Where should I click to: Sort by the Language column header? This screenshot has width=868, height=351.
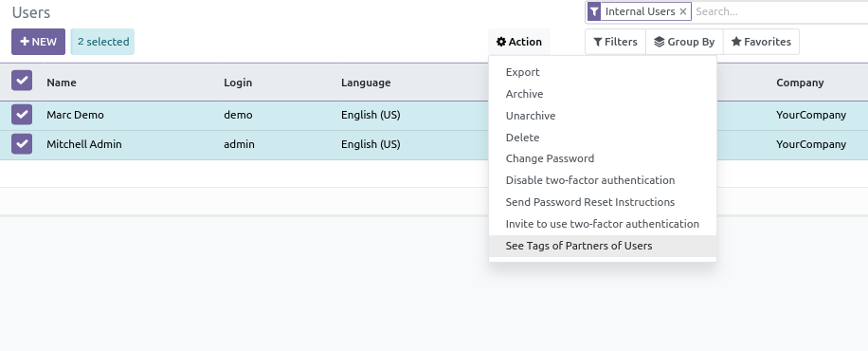366,83
